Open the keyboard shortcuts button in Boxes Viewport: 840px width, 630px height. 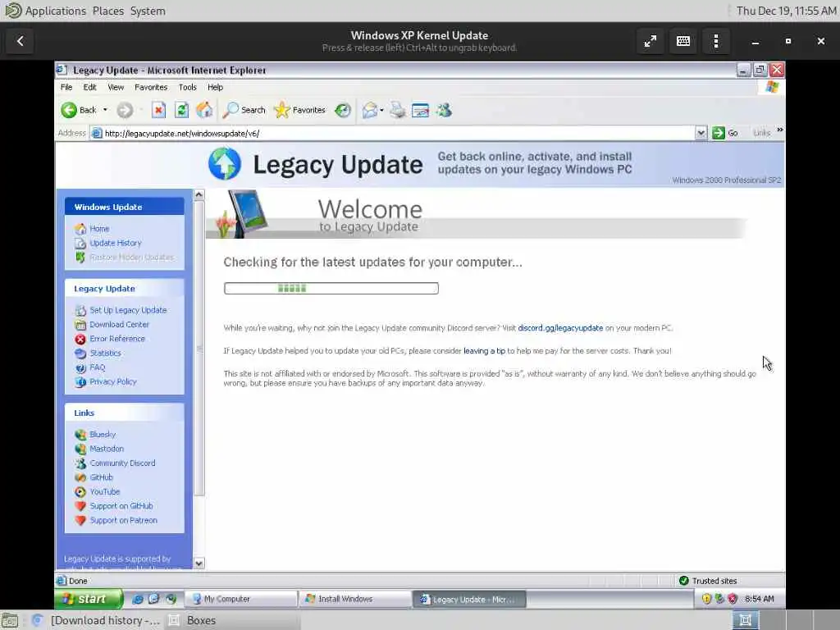click(683, 41)
